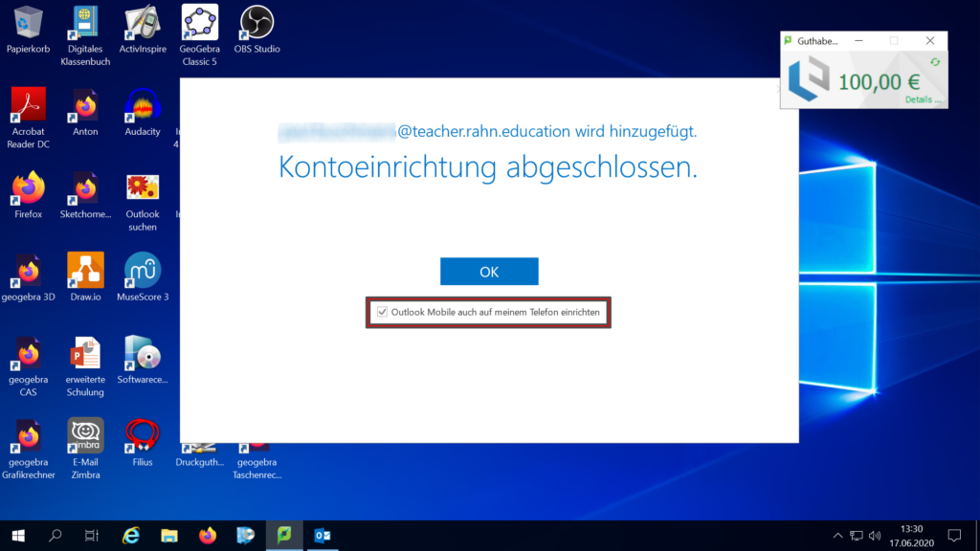Open Details link in Guthaben window
This screenshot has height=551, width=980.
coord(923,99)
